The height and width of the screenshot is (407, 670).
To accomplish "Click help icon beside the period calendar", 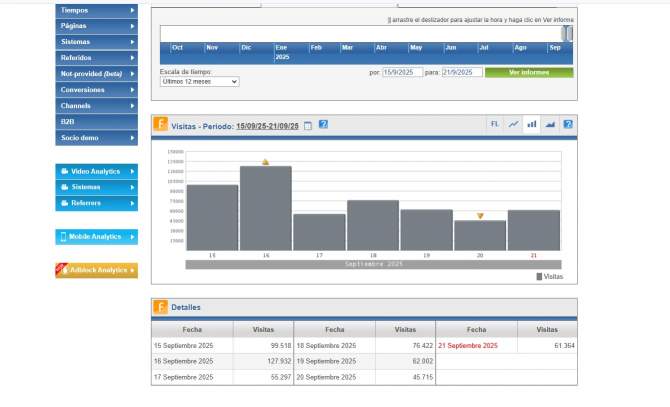I will [323, 126].
